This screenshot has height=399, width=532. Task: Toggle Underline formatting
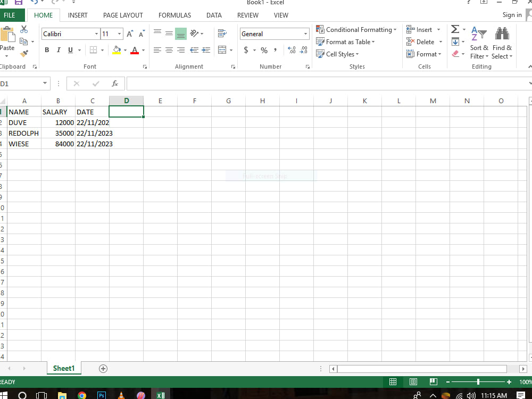pos(70,50)
